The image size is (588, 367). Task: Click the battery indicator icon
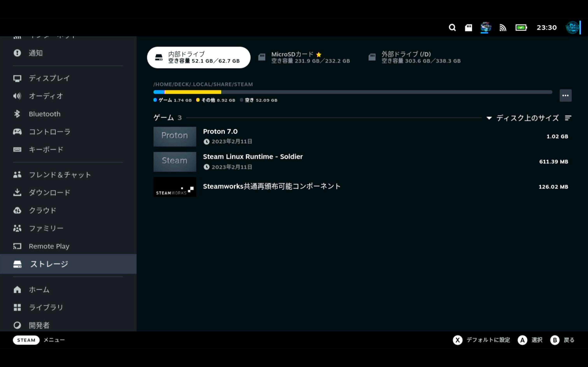[521, 28]
